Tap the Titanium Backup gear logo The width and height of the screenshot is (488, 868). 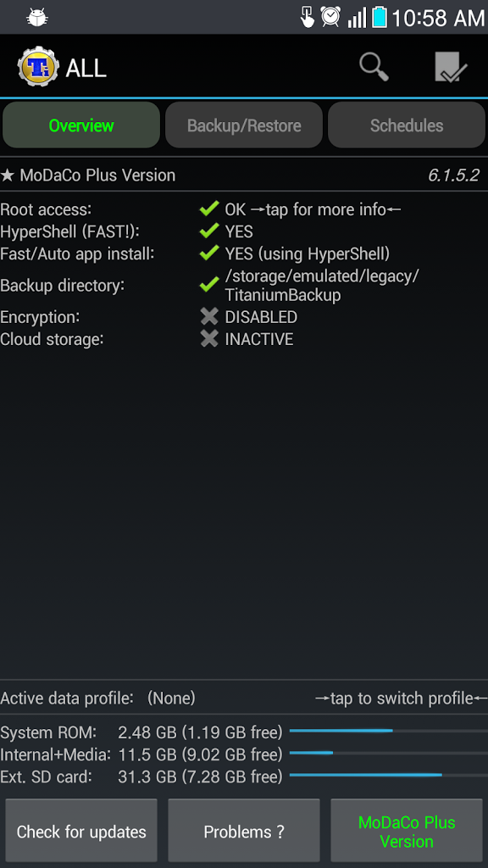click(37, 68)
